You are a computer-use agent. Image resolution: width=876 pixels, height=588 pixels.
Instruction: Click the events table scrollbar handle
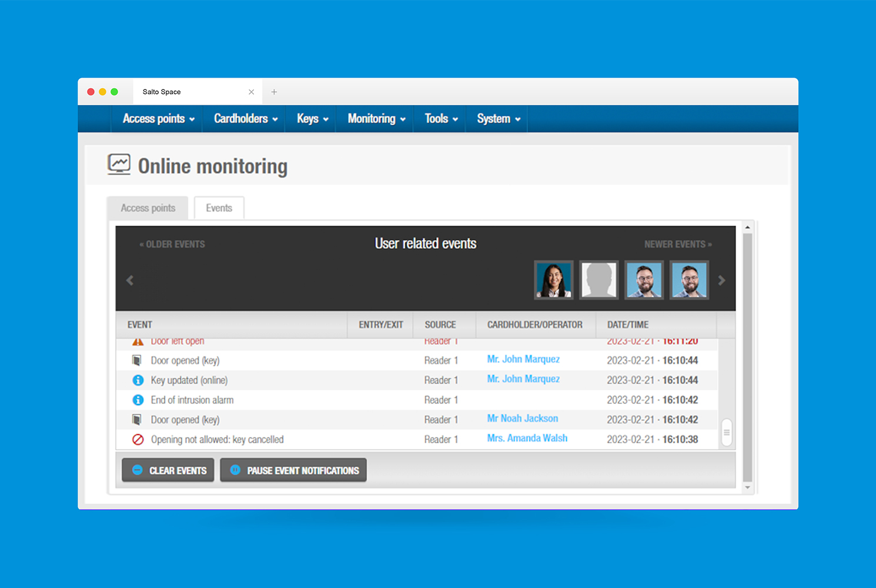pyautogui.click(x=727, y=432)
